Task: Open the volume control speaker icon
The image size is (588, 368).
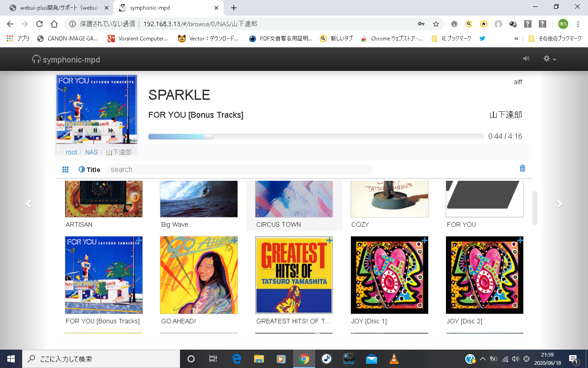Action: (x=526, y=59)
